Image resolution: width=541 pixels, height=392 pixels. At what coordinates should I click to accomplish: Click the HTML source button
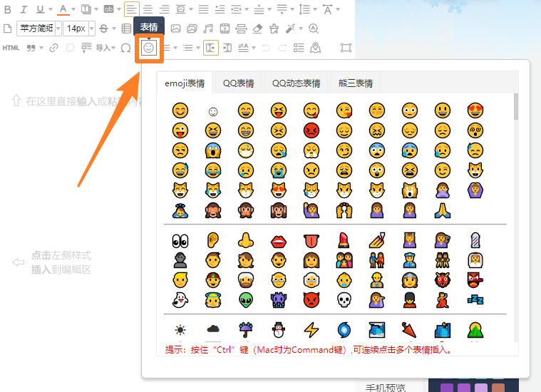point(11,48)
